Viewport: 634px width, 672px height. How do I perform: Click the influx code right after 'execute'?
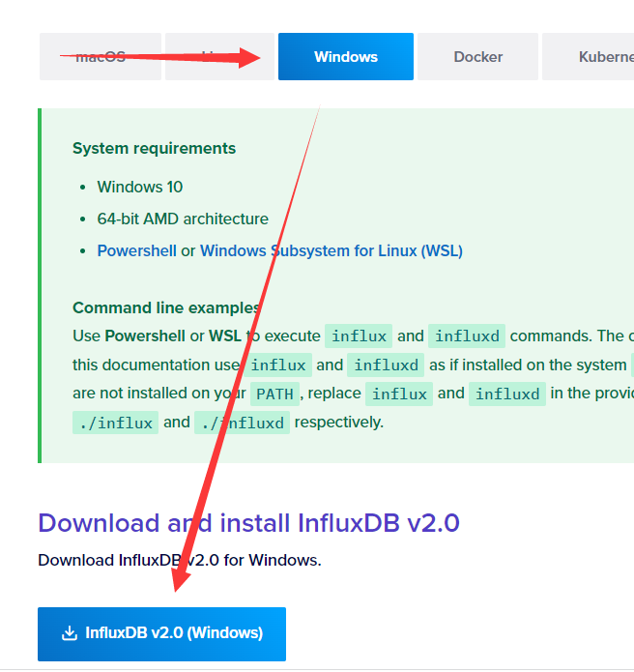(359, 336)
